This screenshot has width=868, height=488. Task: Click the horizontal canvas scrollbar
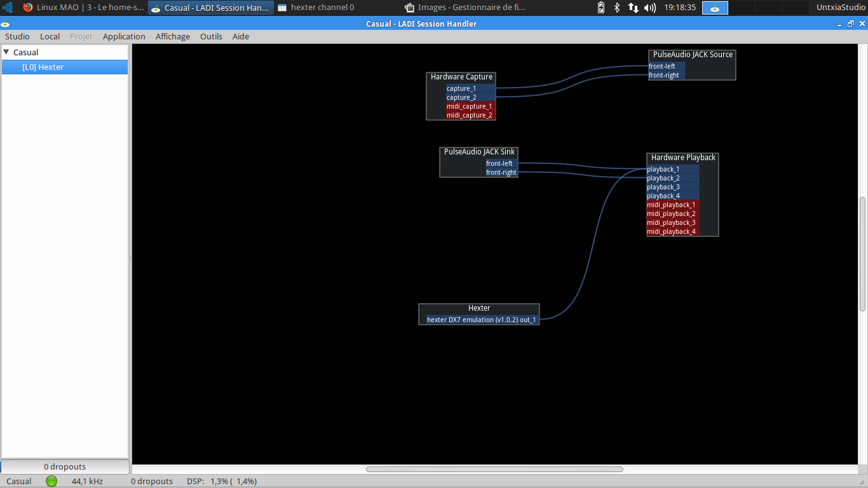(494, 469)
